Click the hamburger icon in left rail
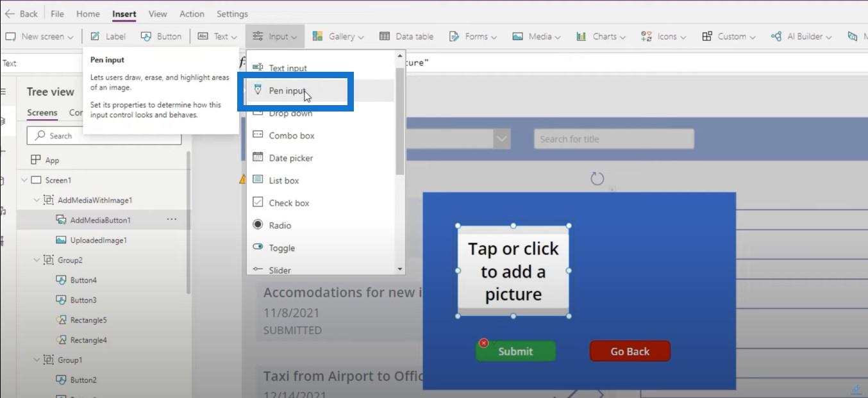Image resolution: width=868 pixels, height=398 pixels. [x=3, y=92]
